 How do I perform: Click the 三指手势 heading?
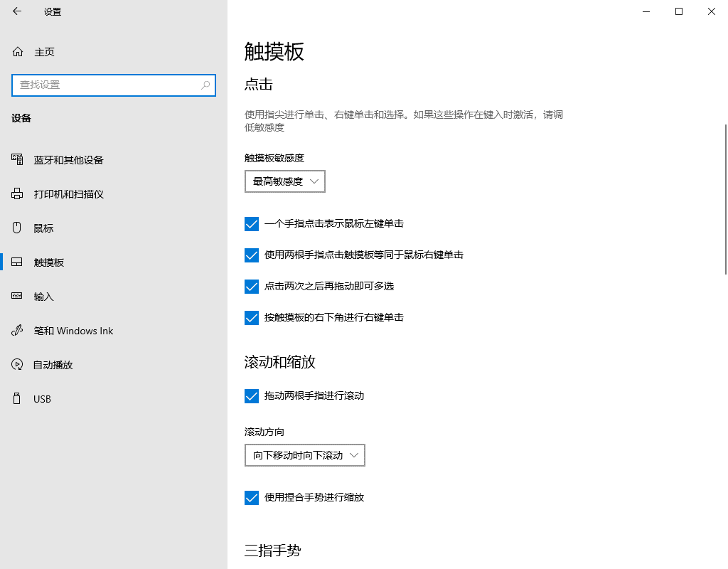pos(273,551)
